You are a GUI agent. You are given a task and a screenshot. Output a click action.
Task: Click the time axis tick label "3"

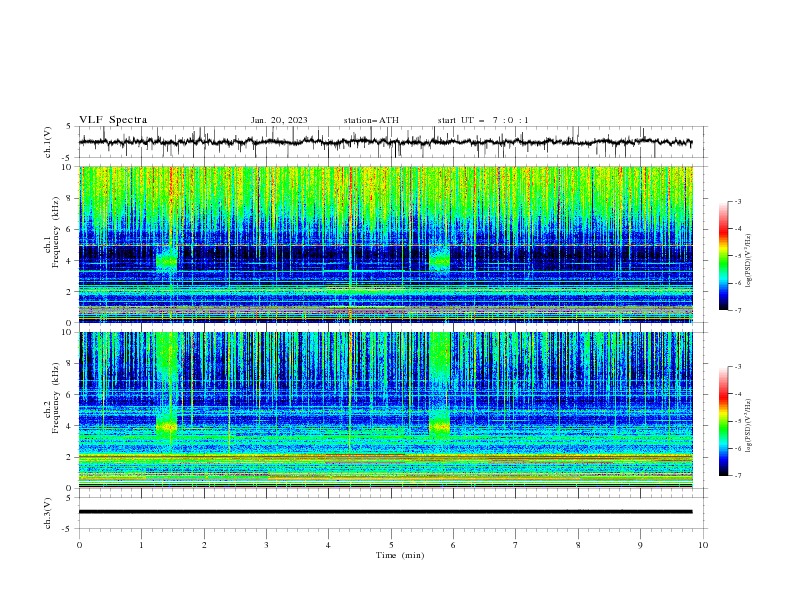[266, 545]
